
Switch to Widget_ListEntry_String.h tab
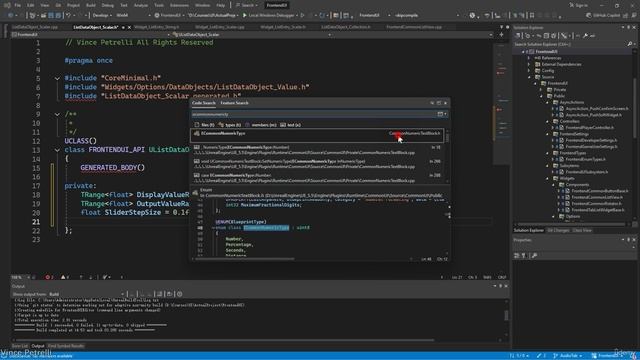click(x=156, y=27)
